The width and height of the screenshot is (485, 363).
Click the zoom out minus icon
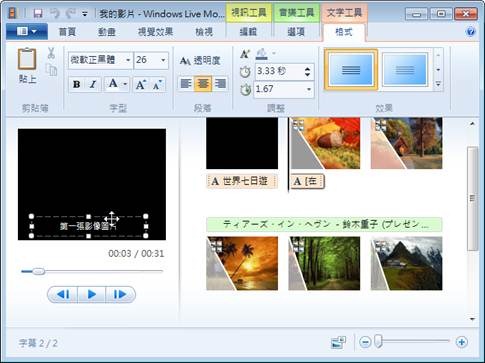point(365,342)
